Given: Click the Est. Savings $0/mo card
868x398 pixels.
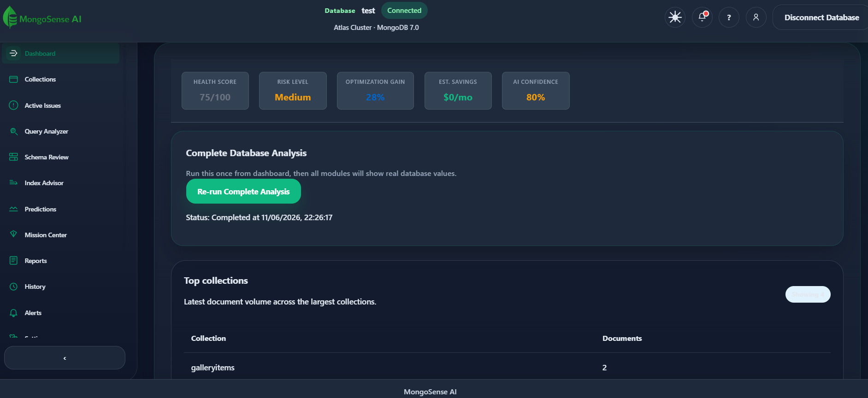Looking at the screenshot, I should coord(458,91).
